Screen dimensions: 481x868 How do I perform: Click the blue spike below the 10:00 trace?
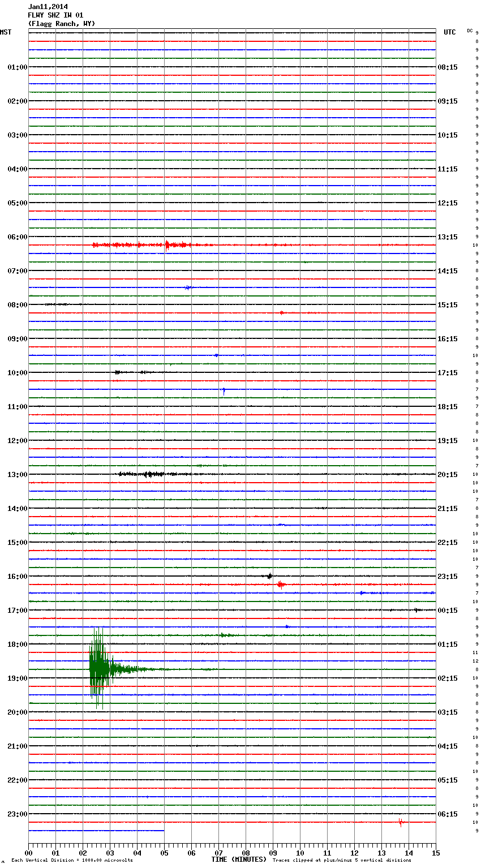pos(224,390)
